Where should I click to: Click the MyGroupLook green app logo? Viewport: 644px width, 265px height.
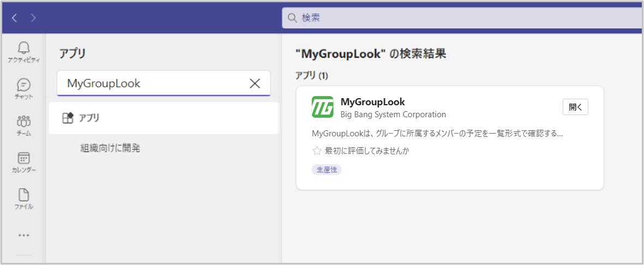[x=323, y=107]
